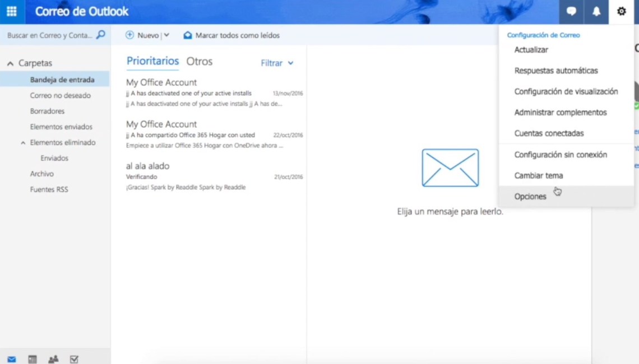Switch to the Otros tab

[199, 62]
